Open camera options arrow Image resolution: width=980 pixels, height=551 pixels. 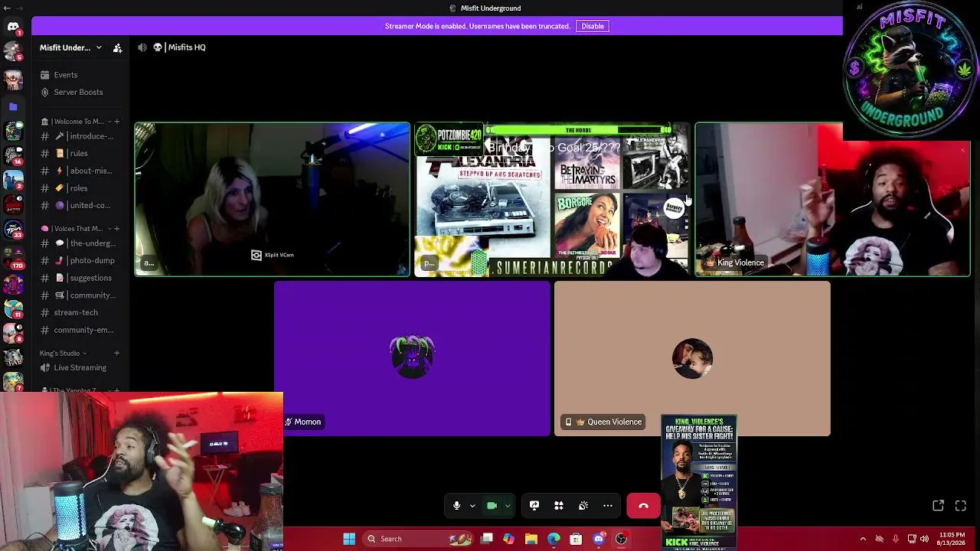coord(508,506)
